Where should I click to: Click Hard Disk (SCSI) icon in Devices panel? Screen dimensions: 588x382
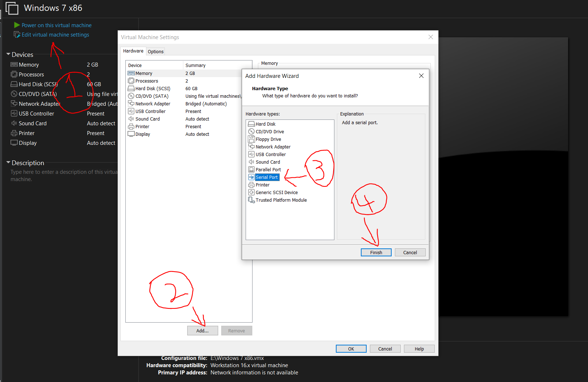pos(14,84)
